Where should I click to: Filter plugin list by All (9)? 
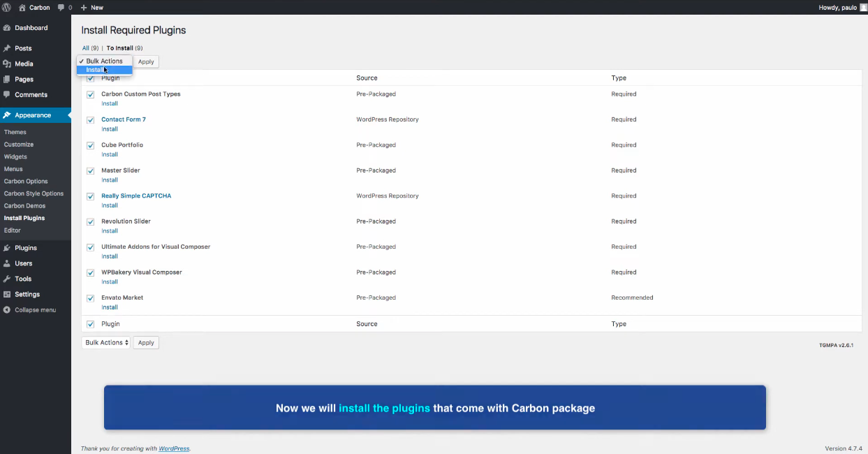90,48
